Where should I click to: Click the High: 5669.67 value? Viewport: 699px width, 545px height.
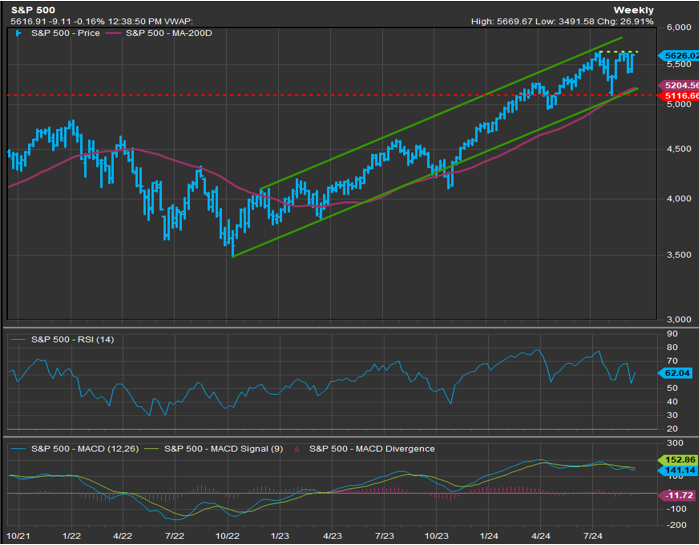coord(502,21)
